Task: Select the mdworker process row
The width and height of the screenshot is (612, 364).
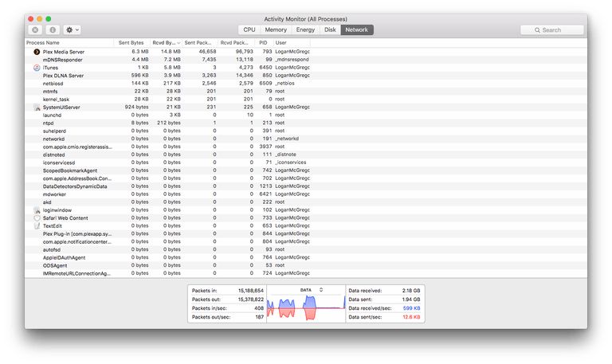Action: [x=306, y=194]
